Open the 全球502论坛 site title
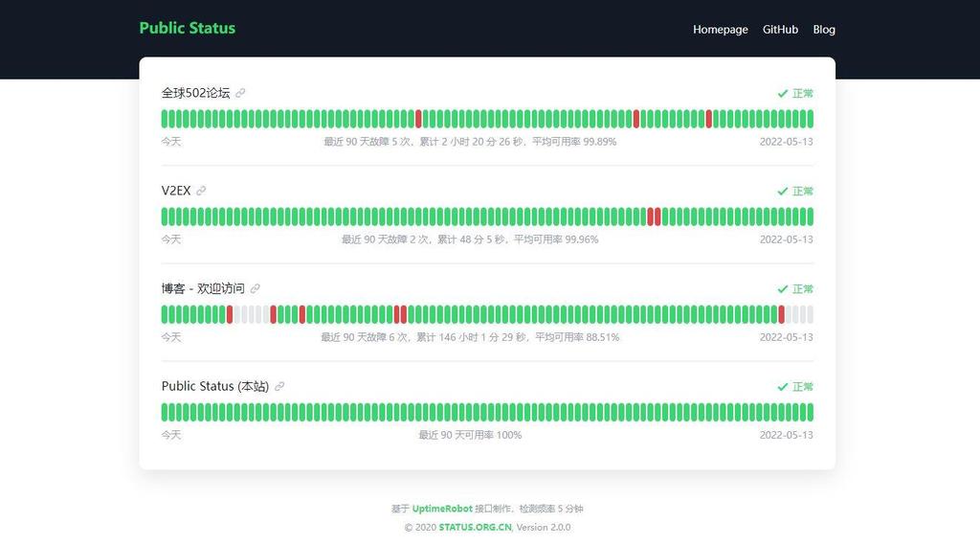980x546 pixels. coord(195,93)
